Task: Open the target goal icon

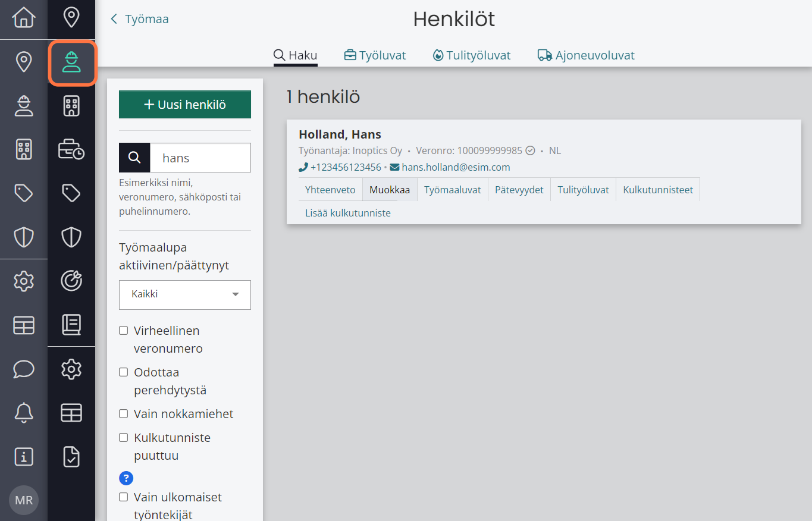Action: 71,280
